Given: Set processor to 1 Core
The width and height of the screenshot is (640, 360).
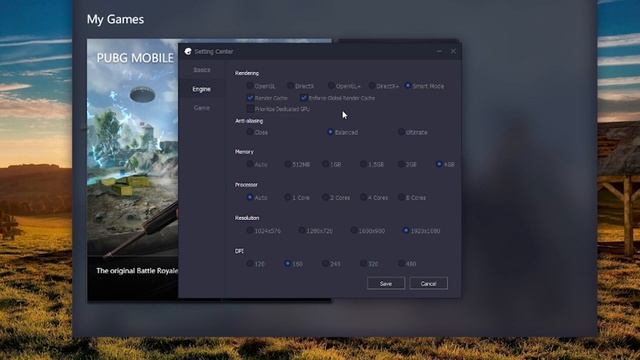Looking at the screenshot, I should pos(288,197).
